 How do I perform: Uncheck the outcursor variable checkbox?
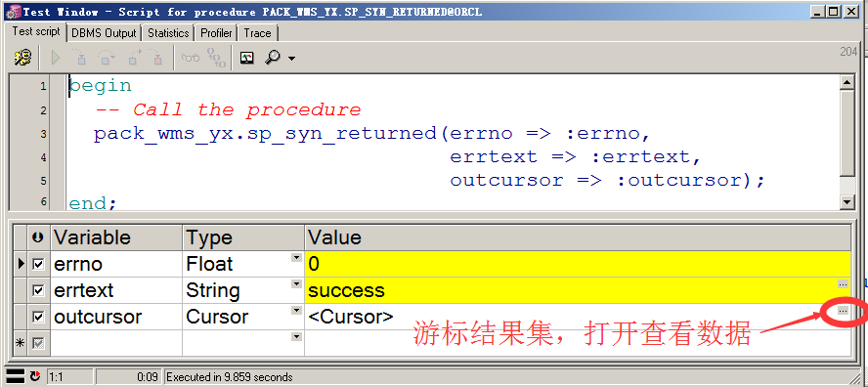[38, 318]
